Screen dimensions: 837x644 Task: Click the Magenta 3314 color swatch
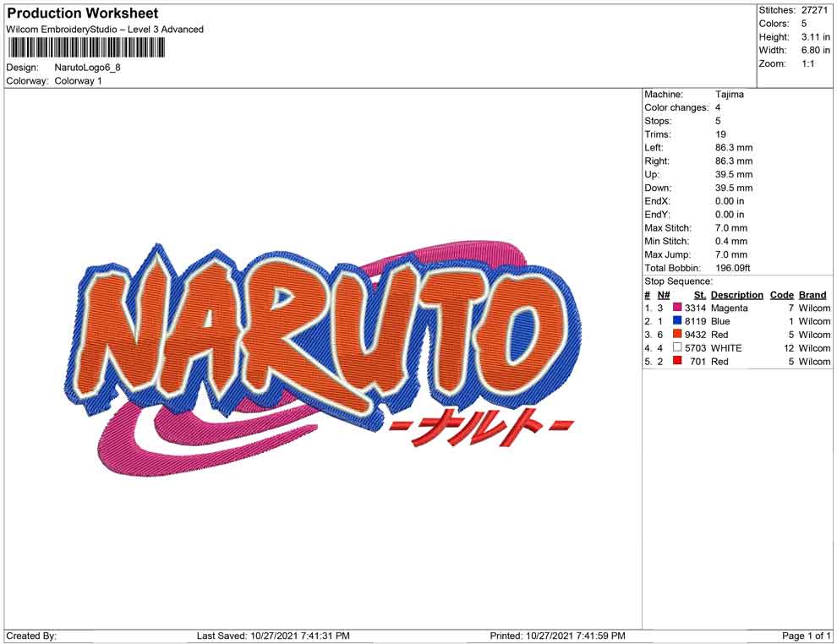(x=677, y=308)
